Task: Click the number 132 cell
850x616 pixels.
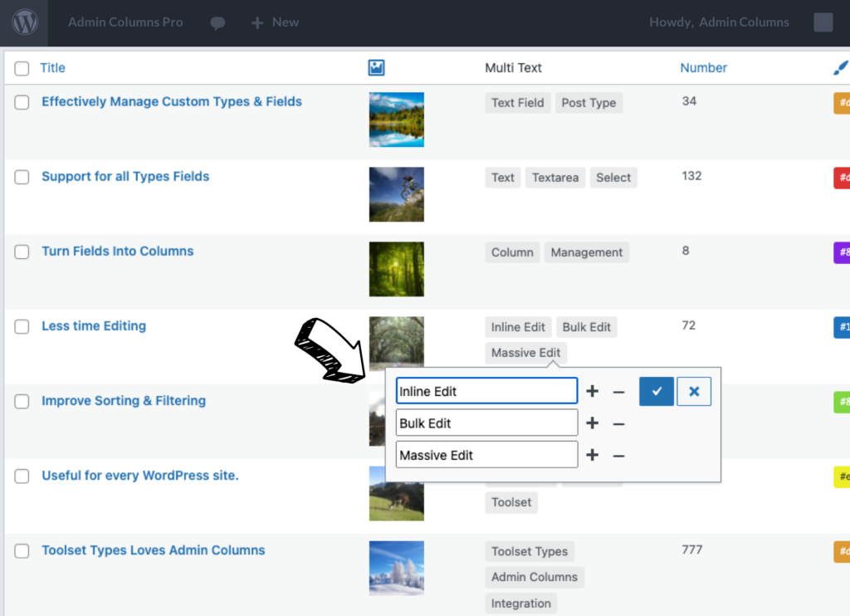Action: pos(691,176)
